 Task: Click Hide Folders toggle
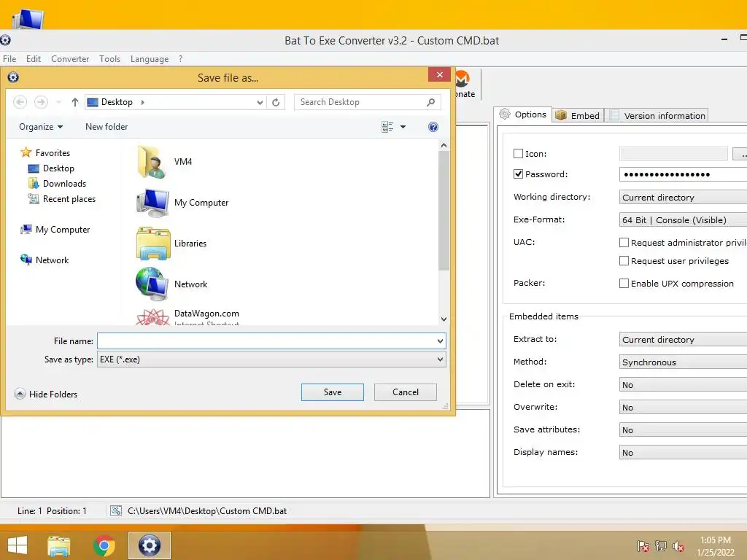46,394
